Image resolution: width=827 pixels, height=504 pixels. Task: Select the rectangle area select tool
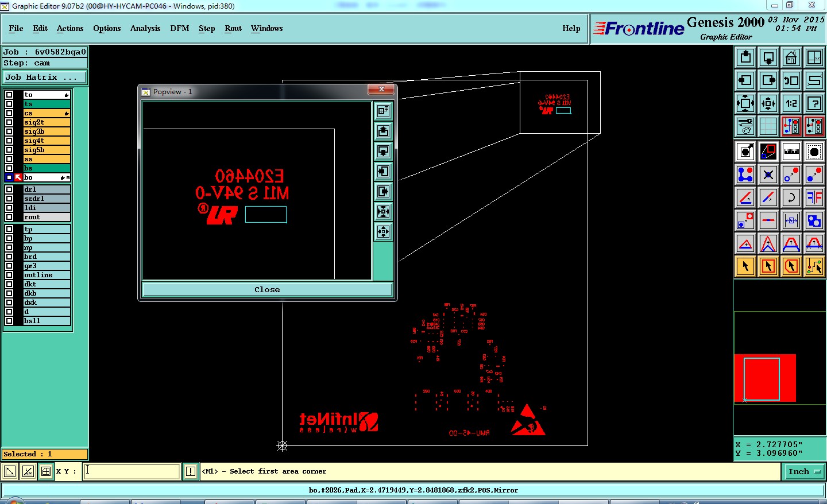click(x=768, y=266)
